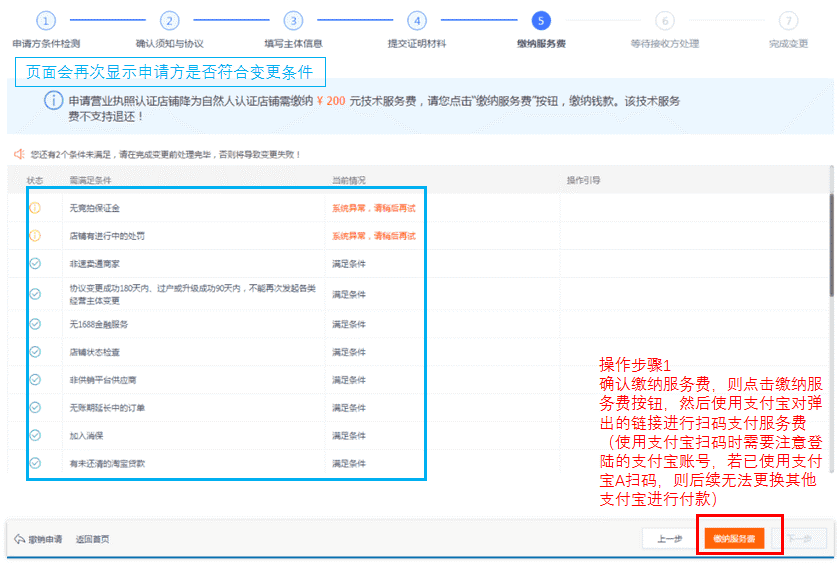Click step 7 circle 完成变更
Screen dimensions: 839x563
[x=789, y=21]
